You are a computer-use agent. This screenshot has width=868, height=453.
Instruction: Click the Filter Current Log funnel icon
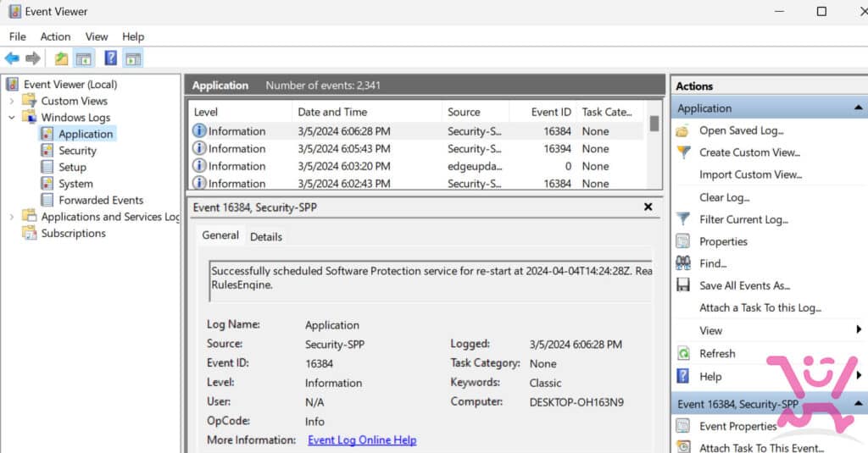coord(683,219)
